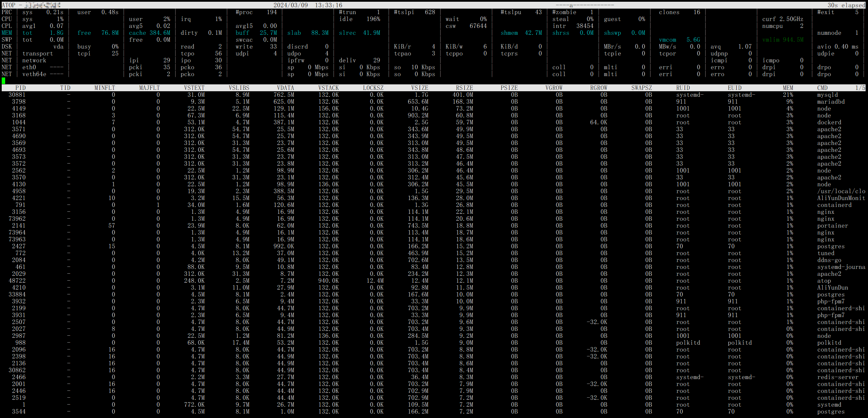868x418 pixels.
Task: Click MEM value 21%
Action: click(x=788, y=95)
